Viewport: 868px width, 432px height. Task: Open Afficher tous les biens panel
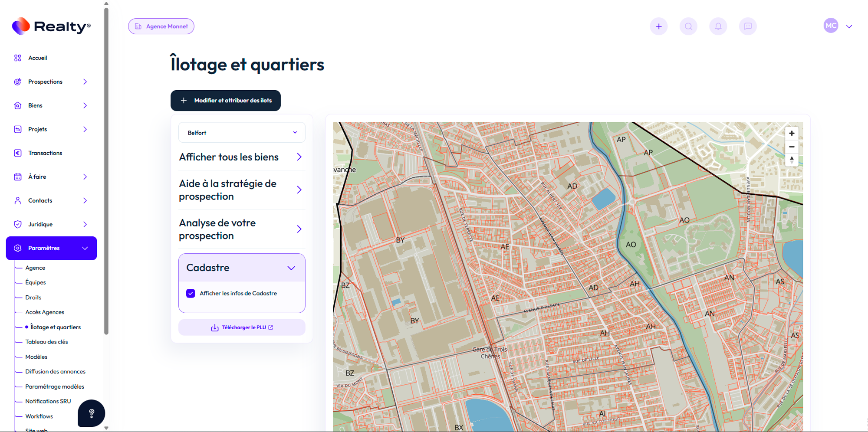[x=241, y=157]
